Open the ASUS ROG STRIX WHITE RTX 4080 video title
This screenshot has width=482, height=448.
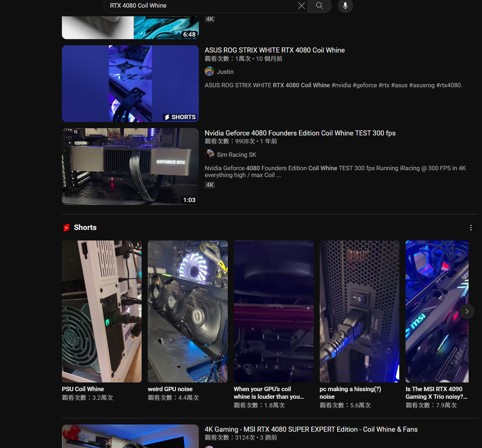(275, 50)
